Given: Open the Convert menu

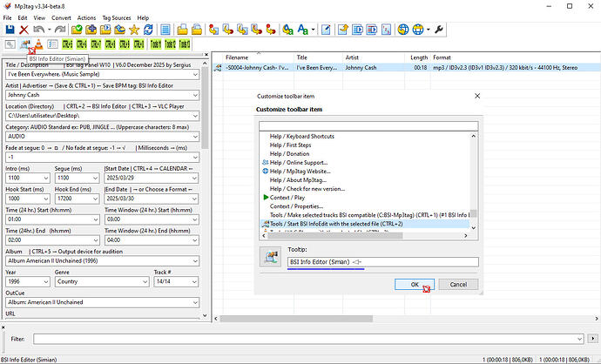Looking at the screenshot, I should (x=61, y=17).
